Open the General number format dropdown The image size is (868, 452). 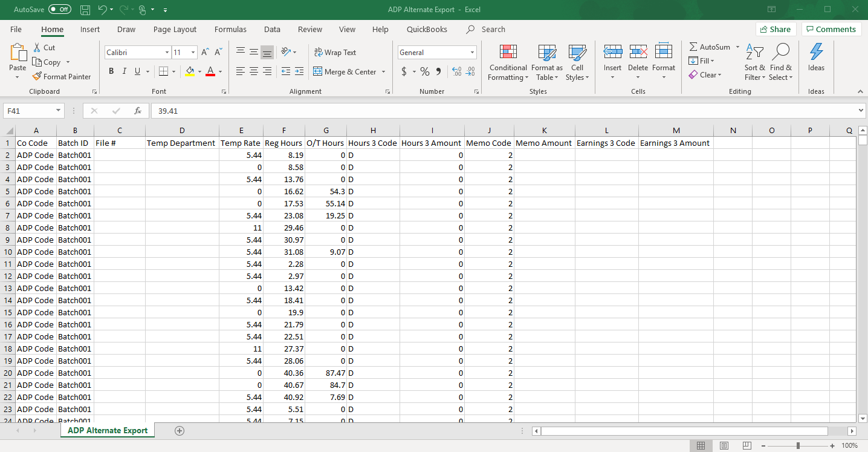472,53
